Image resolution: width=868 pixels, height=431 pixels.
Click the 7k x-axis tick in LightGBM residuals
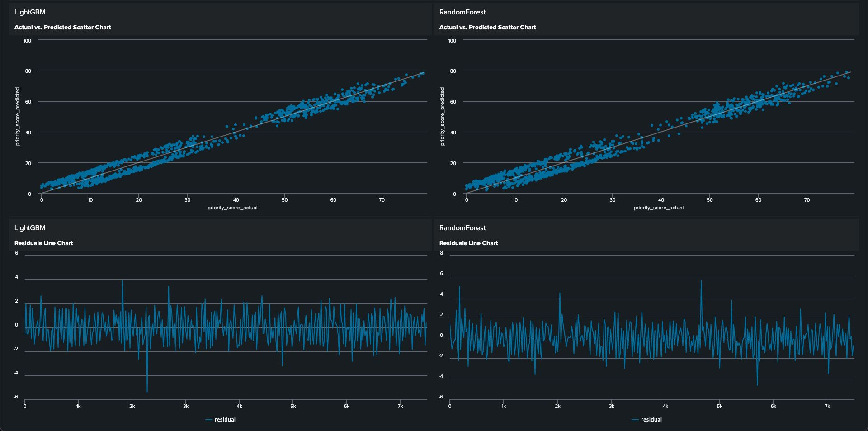click(400, 407)
